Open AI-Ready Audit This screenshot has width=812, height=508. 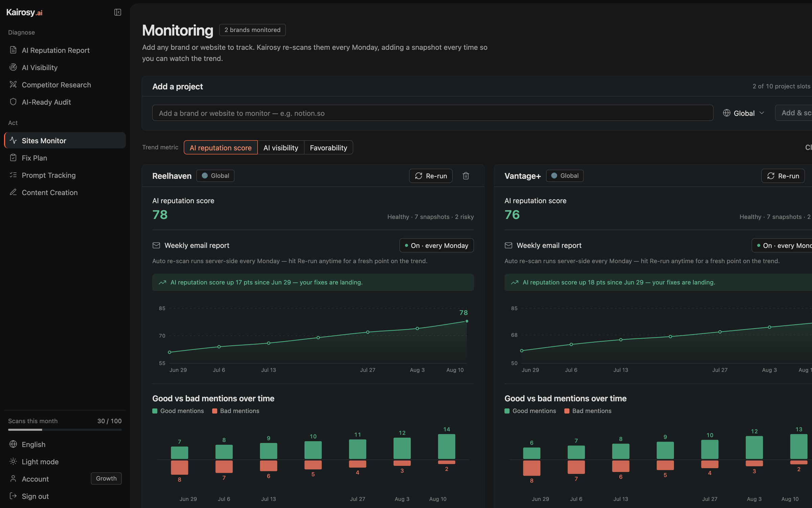65,102
